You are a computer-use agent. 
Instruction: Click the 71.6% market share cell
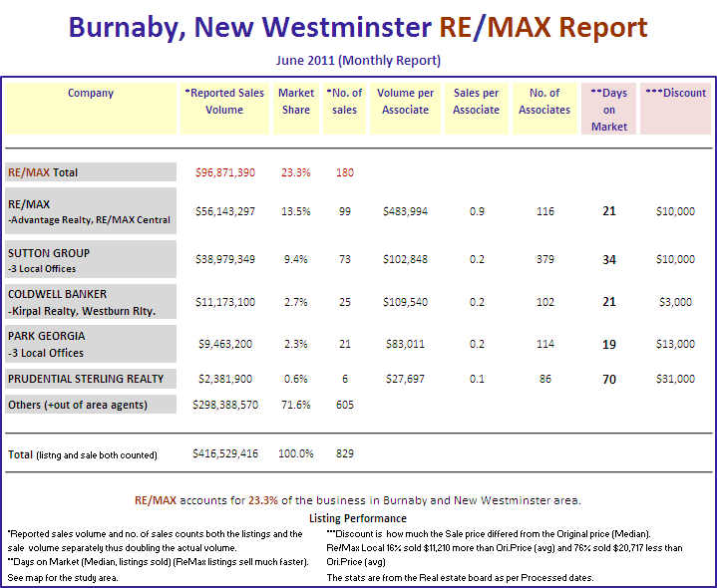(x=296, y=405)
